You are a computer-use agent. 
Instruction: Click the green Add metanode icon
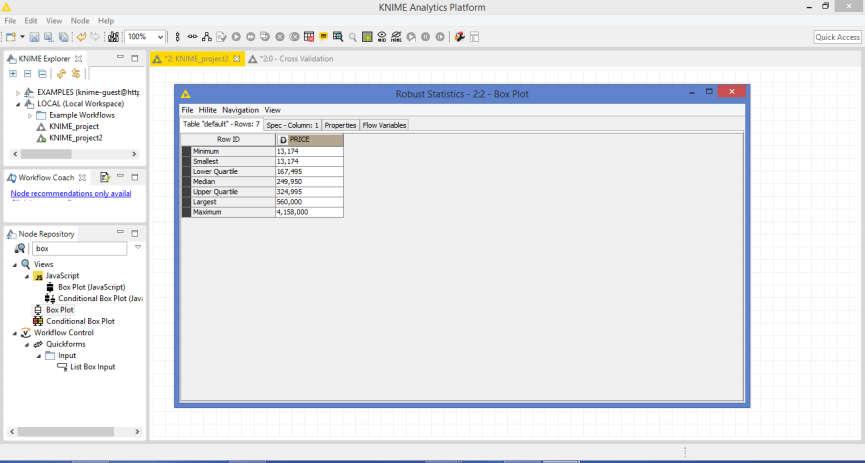pyautogui.click(x=367, y=37)
